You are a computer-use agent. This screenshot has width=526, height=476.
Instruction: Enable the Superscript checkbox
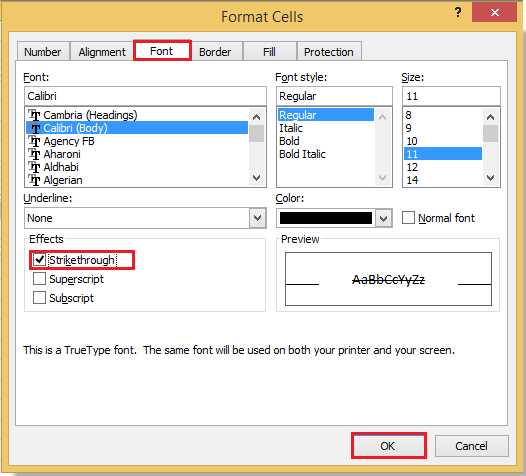[40, 278]
